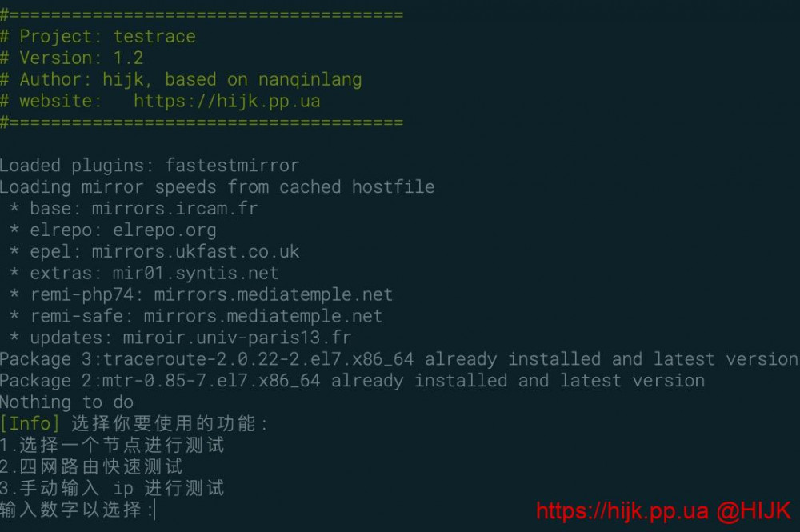Click the red @HIJK watermark text

[754, 510]
